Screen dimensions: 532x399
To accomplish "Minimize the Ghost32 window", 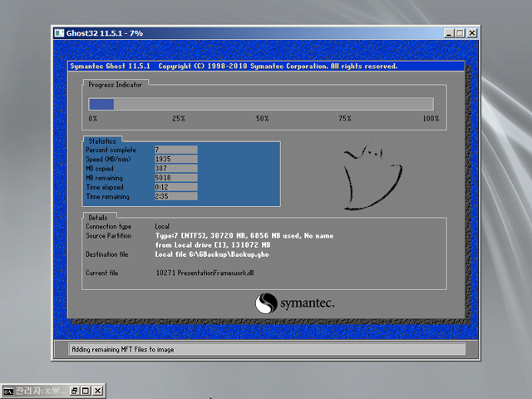I will pyautogui.click(x=449, y=33).
